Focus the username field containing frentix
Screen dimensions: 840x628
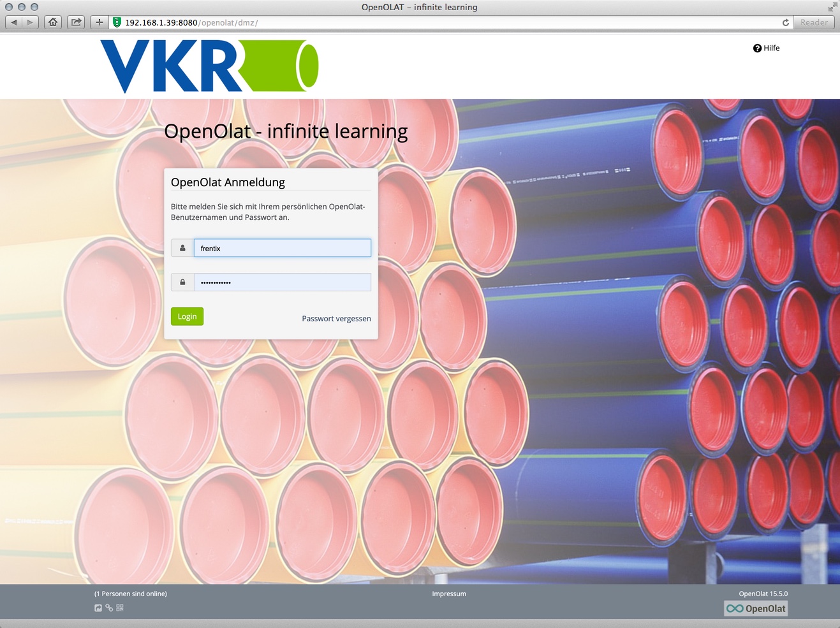[283, 248]
